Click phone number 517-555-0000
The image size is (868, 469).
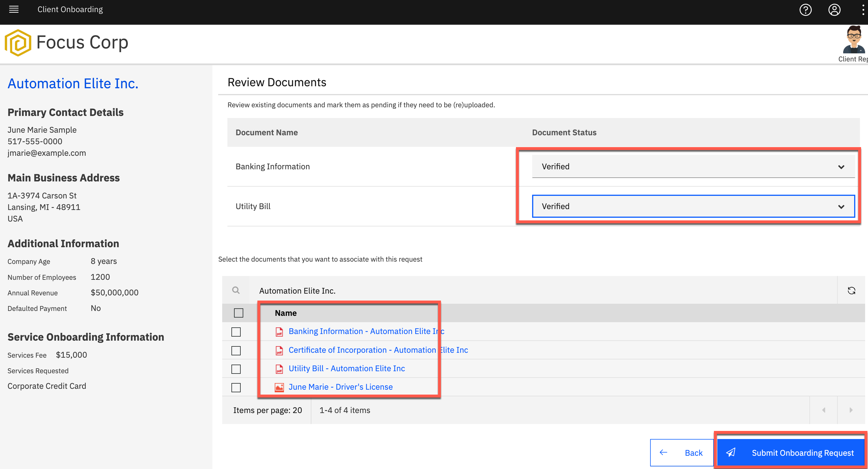pyautogui.click(x=35, y=142)
